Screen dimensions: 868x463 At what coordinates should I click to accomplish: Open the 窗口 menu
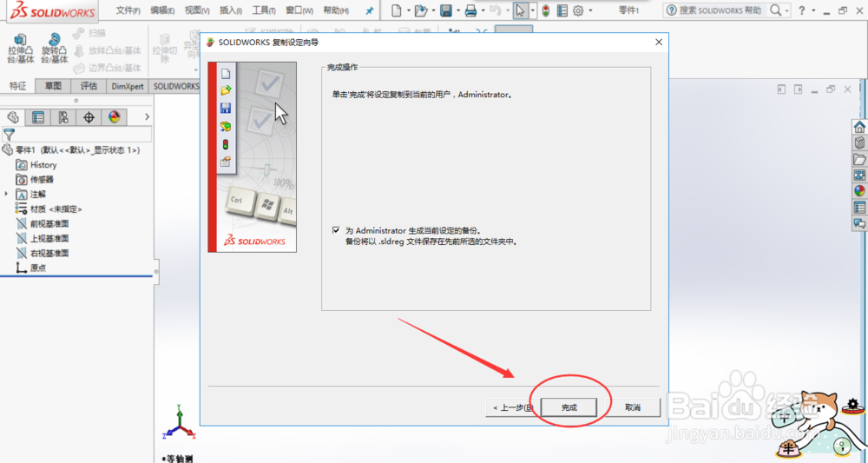299,10
